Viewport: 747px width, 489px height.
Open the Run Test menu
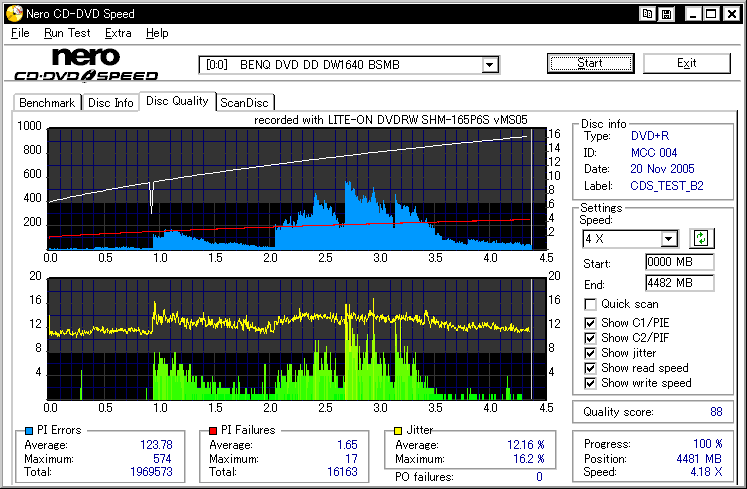click(x=67, y=33)
